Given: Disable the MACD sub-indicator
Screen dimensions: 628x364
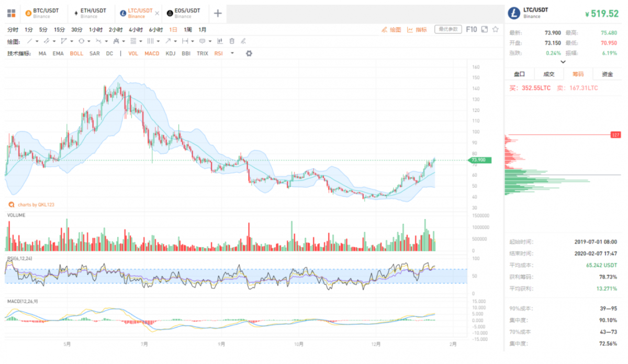Looking at the screenshot, I should [x=152, y=53].
